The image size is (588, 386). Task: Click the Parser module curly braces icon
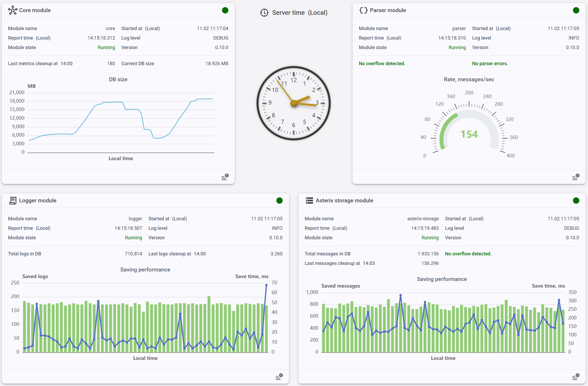(363, 10)
